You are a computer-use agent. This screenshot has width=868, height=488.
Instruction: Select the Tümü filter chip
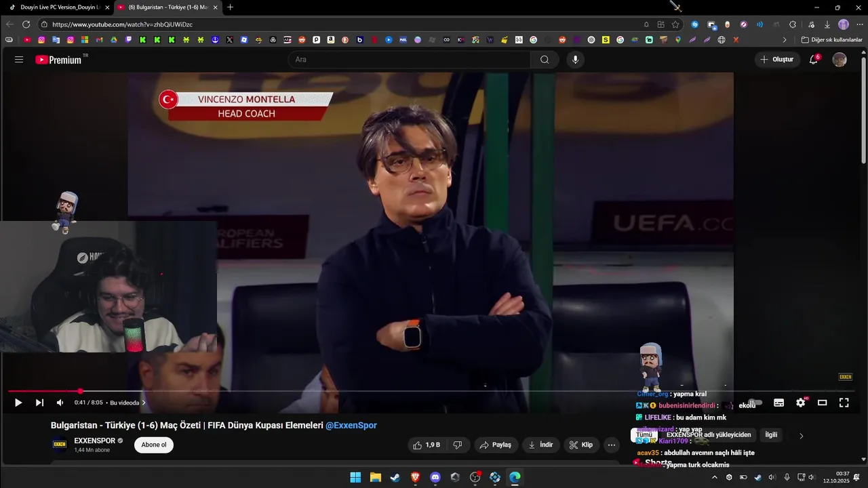pyautogui.click(x=644, y=434)
